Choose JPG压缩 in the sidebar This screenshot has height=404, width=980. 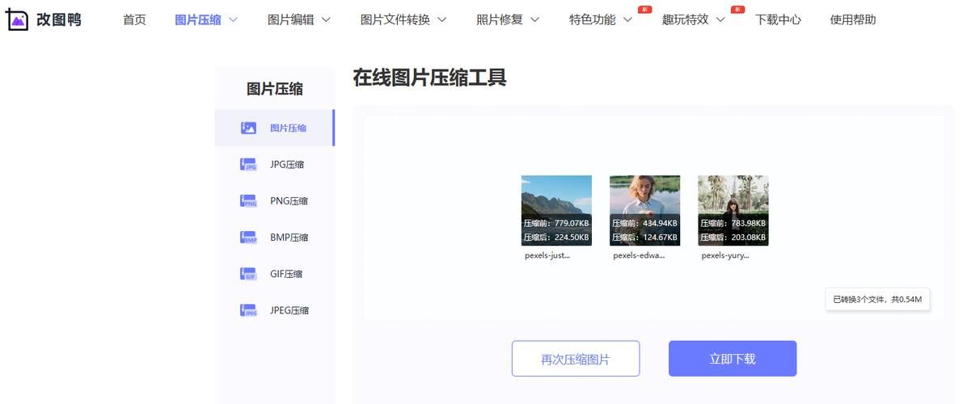click(x=275, y=164)
